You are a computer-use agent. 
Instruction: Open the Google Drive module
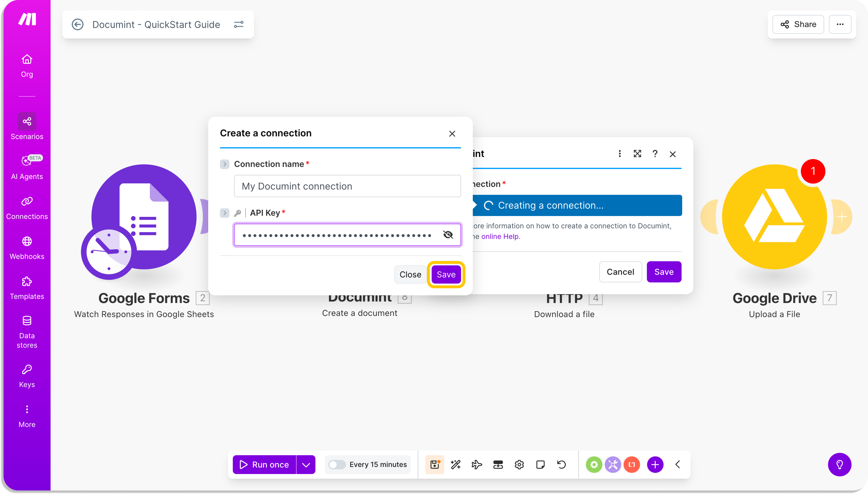(x=774, y=217)
